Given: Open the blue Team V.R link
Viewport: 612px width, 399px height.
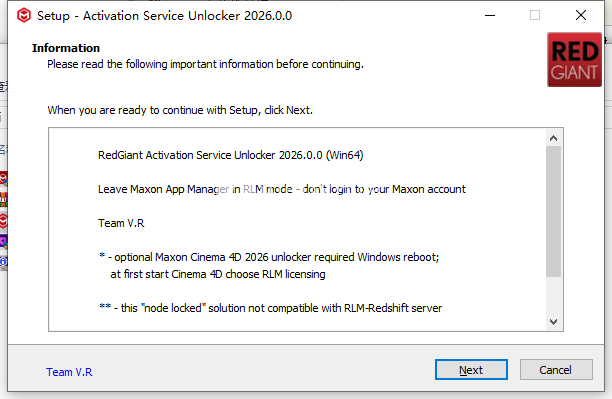Looking at the screenshot, I should pyautogui.click(x=69, y=372).
